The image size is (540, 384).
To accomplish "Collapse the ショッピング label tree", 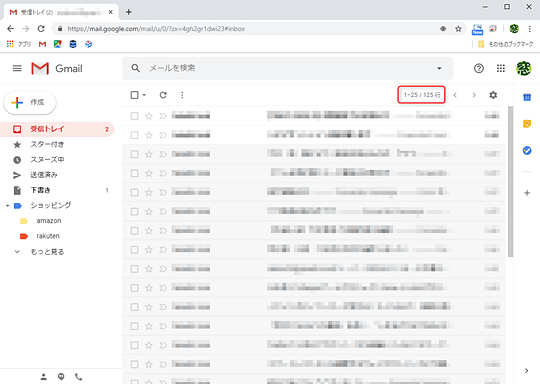I will pos(7,206).
